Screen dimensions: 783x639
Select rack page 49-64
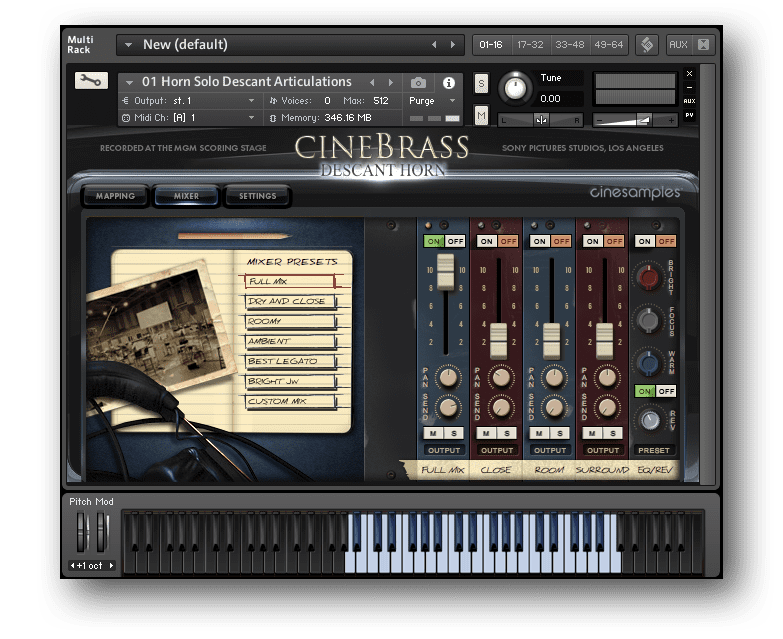[609, 44]
